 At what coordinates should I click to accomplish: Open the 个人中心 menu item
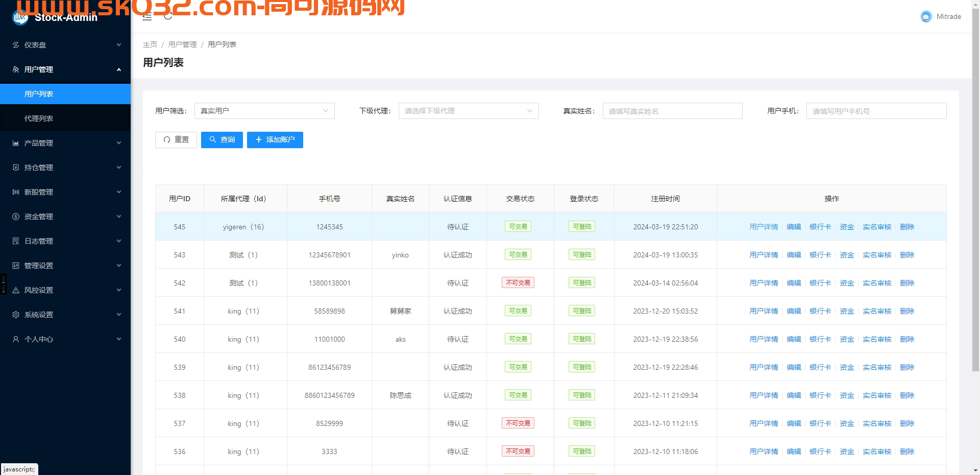pyautogui.click(x=65, y=339)
